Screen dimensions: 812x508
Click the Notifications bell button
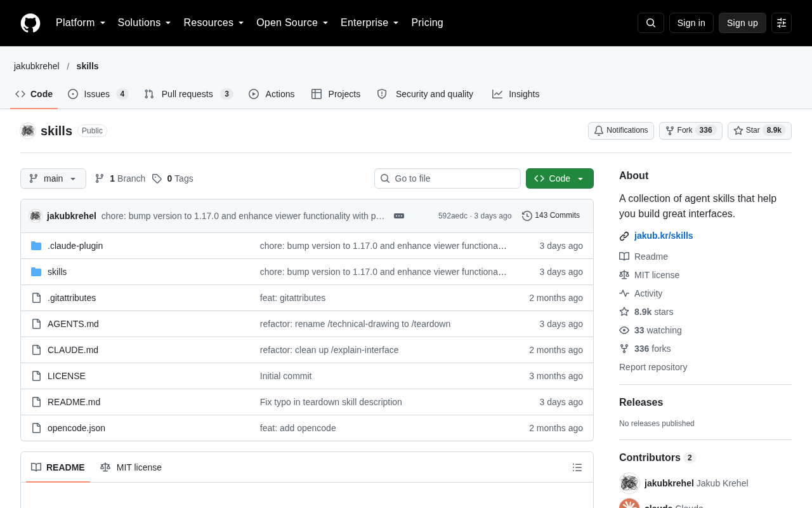tap(621, 131)
